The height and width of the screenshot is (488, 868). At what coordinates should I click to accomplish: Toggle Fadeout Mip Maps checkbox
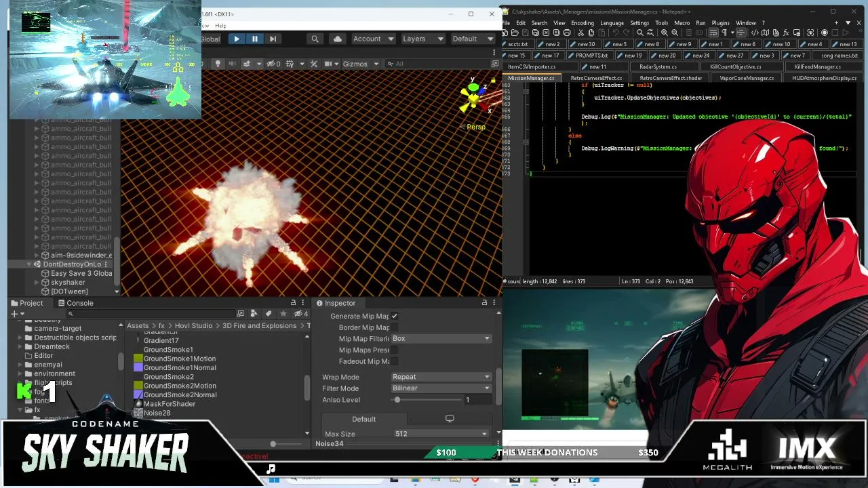pyautogui.click(x=394, y=361)
